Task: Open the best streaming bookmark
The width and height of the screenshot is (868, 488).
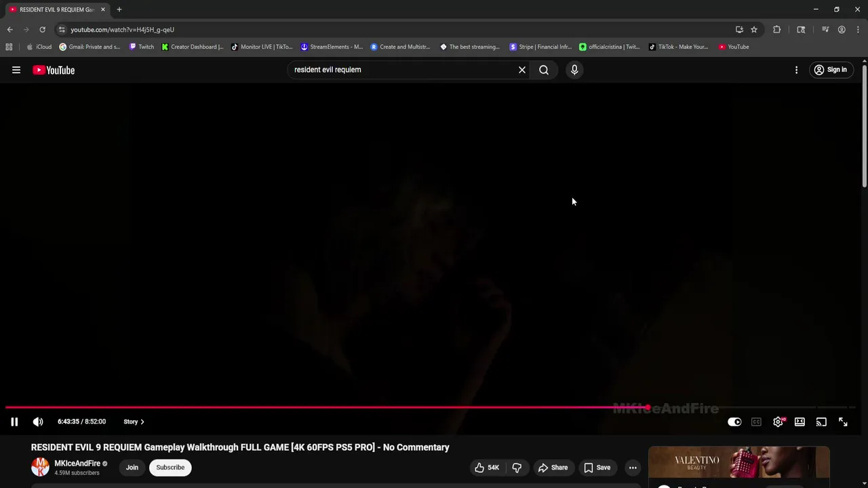Action: 470,47
